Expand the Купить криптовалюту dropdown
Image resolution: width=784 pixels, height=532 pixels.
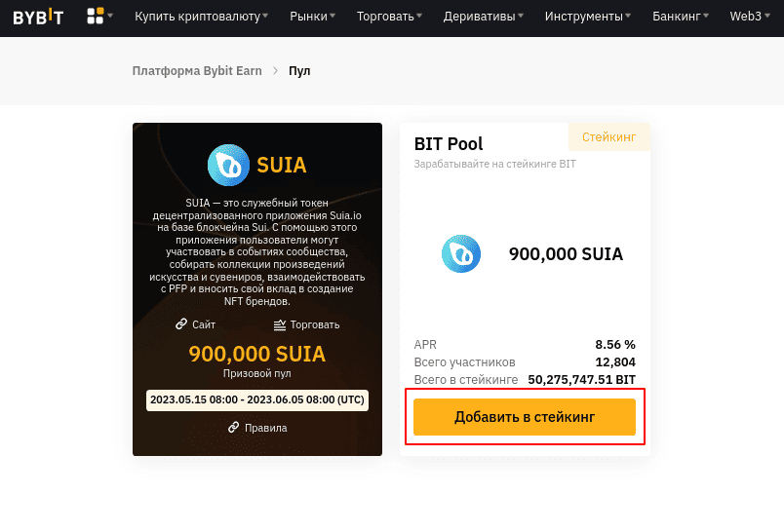[x=201, y=17]
